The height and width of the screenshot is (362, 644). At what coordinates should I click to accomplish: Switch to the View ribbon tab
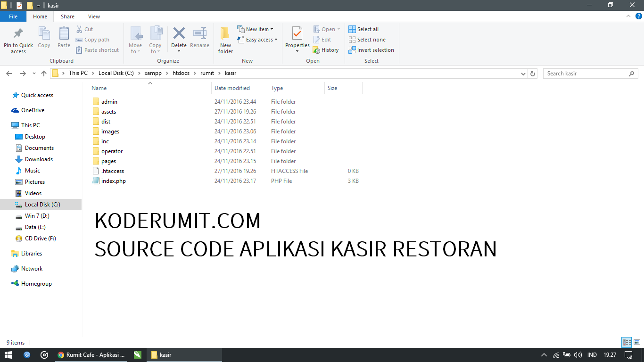[94, 16]
